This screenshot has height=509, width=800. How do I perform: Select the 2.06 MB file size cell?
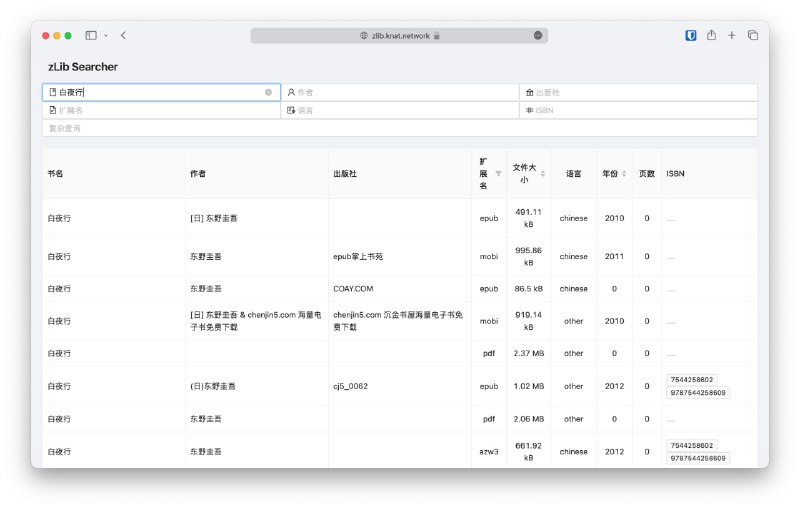[x=529, y=419]
